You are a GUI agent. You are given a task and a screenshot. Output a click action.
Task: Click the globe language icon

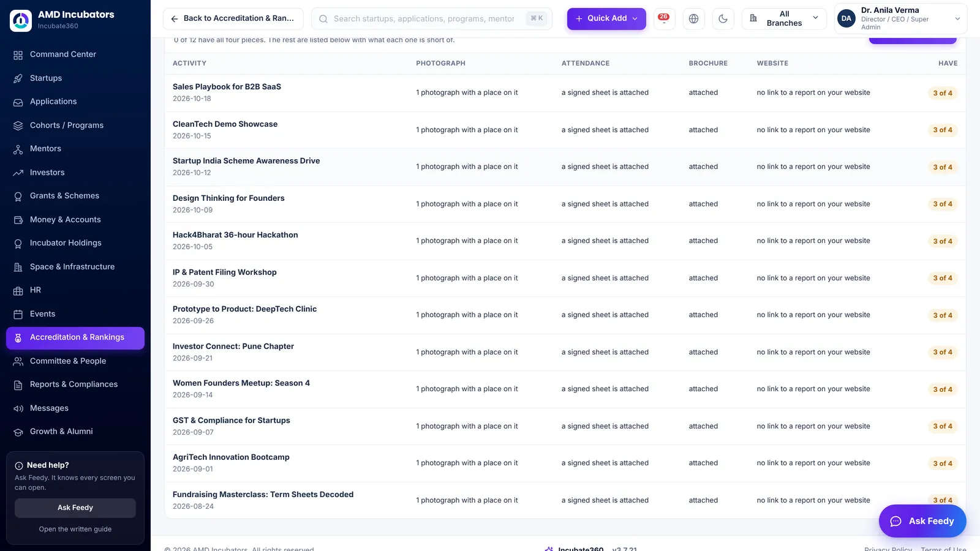point(693,18)
